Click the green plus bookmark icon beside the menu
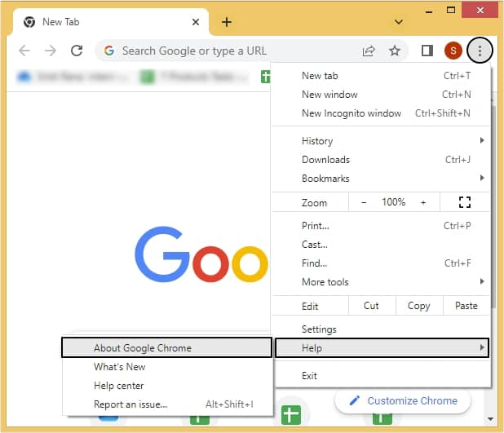 coord(266,77)
